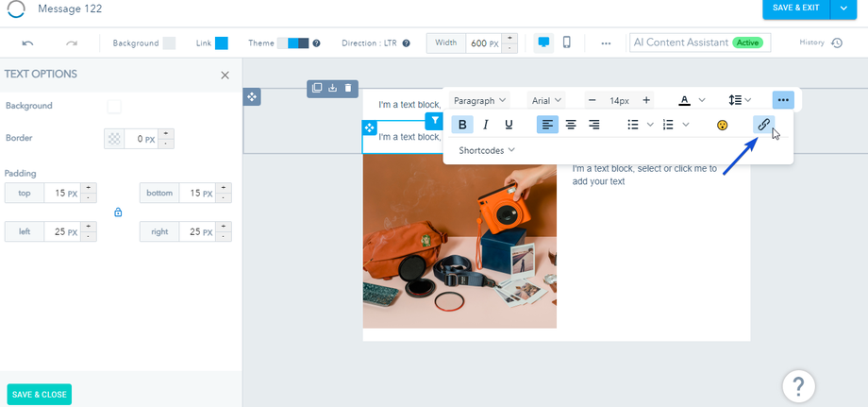
Task: Pick Background color in Text Options
Action: point(114,107)
